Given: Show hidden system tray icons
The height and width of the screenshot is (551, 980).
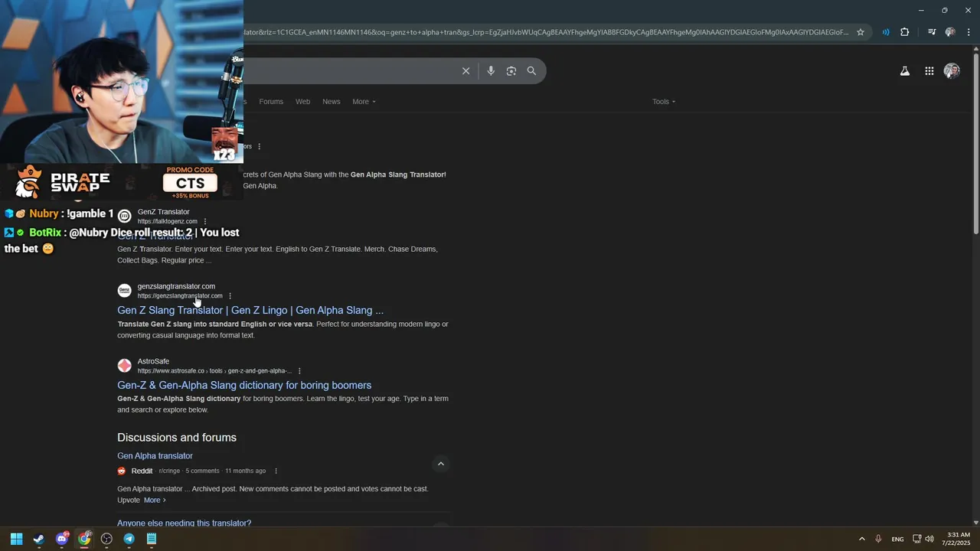Looking at the screenshot, I should pos(861,539).
